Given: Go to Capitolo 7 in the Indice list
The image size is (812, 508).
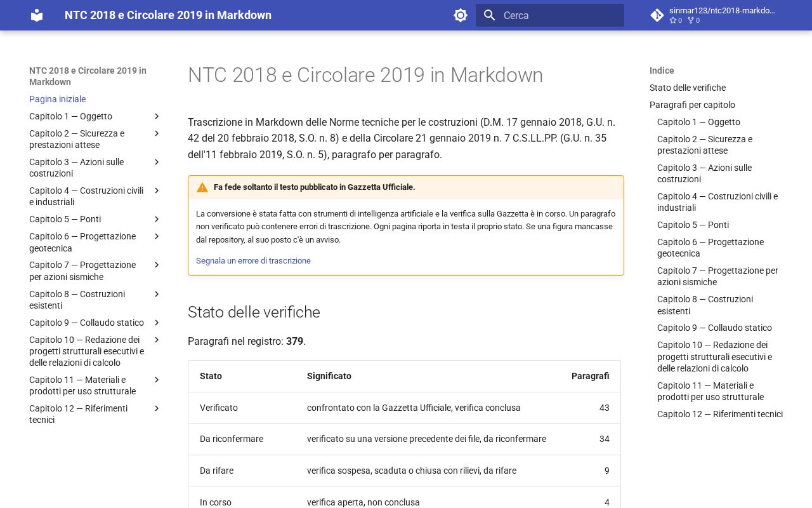Looking at the screenshot, I should click(717, 276).
